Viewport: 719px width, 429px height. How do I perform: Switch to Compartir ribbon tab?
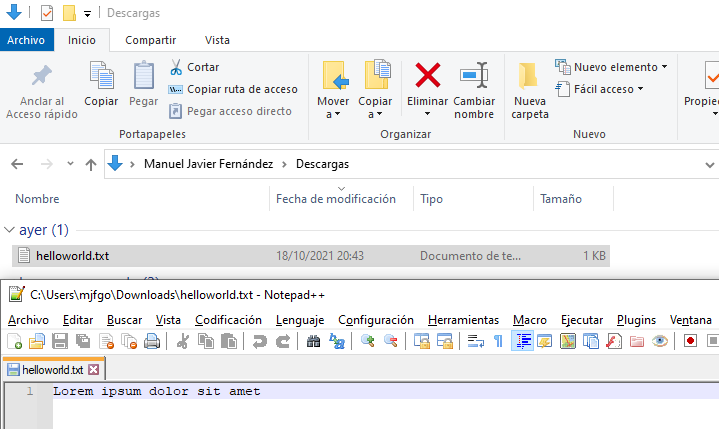[150, 40]
